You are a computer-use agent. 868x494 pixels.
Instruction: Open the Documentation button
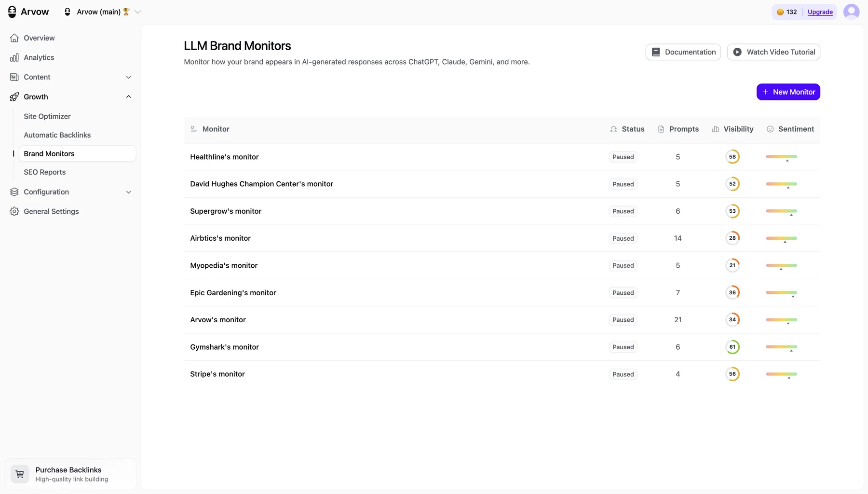683,52
